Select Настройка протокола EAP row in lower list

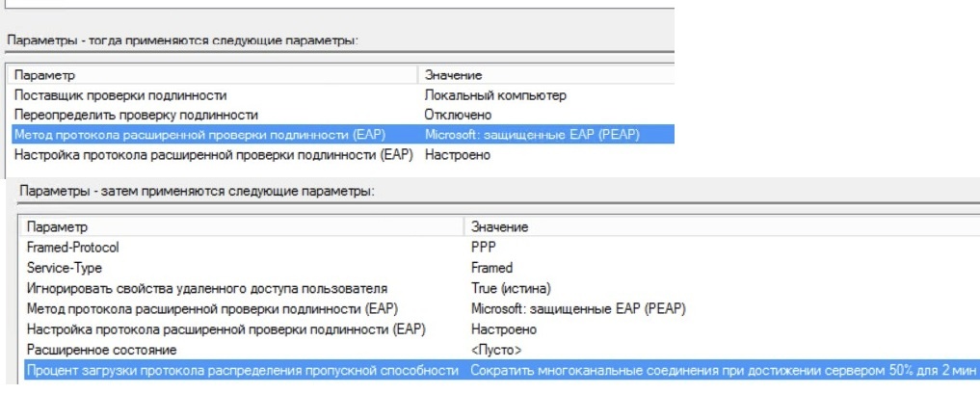500,329
